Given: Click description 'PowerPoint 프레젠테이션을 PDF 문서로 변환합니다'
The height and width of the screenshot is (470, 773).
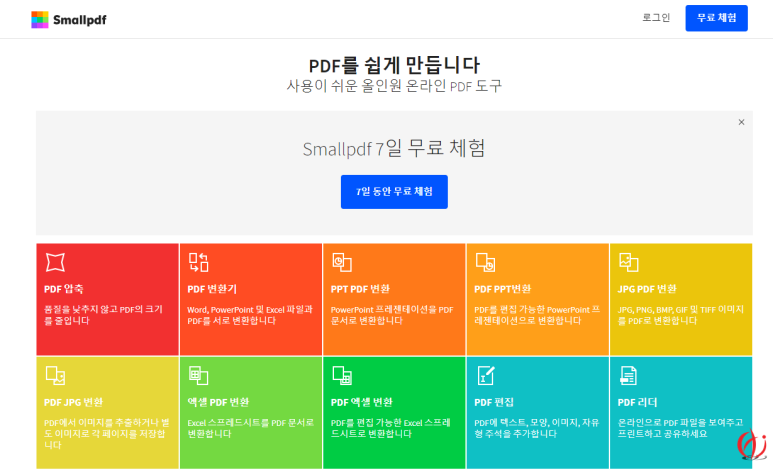Looking at the screenshot, I should (392, 315).
